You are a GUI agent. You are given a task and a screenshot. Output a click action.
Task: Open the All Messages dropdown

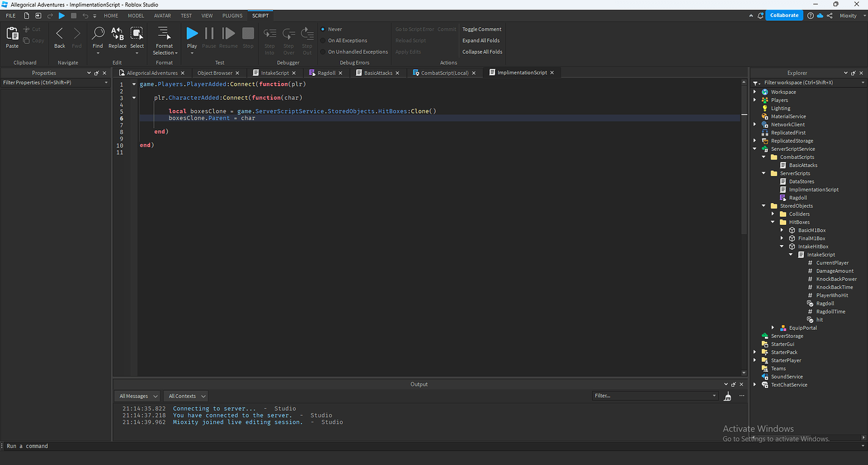(x=136, y=395)
